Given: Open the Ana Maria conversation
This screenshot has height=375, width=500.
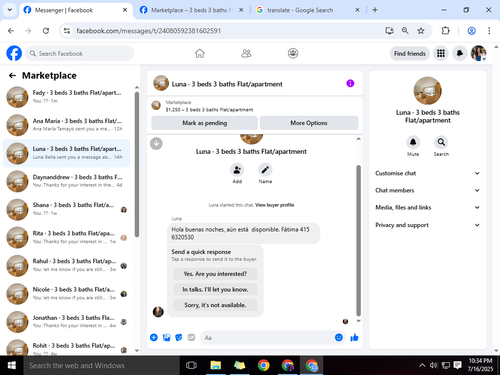Looking at the screenshot, I should 66,125.
